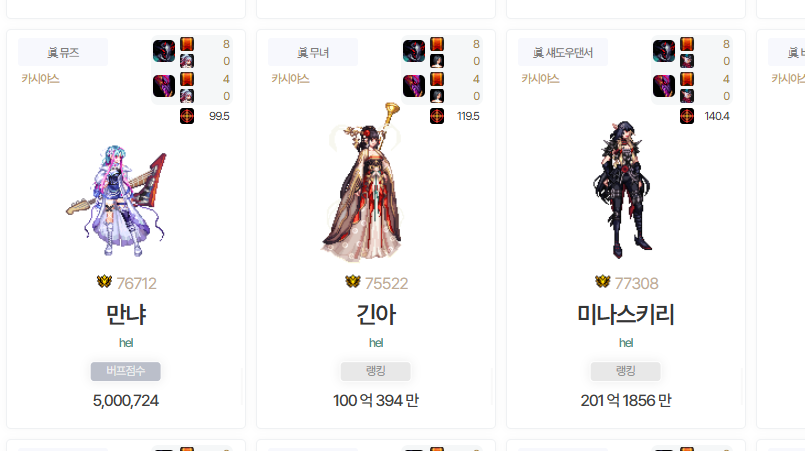Select the 眞 무녀 class tag
The width and height of the screenshot is (805, 451).
coord(313,52)
